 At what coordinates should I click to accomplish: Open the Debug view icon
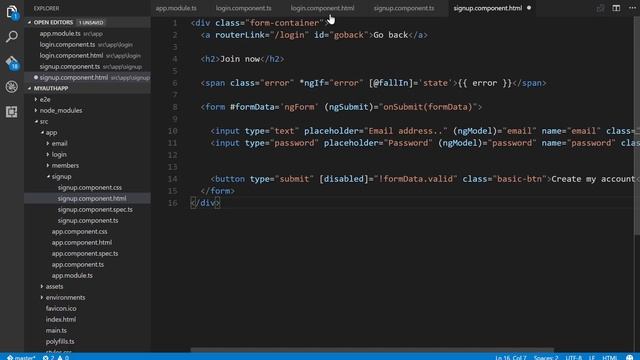point(12,87)
